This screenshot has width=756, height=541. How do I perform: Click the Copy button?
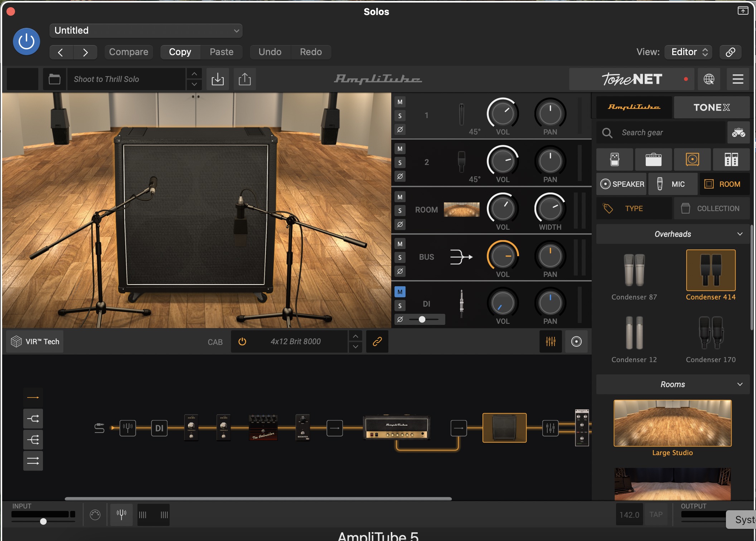180,52
